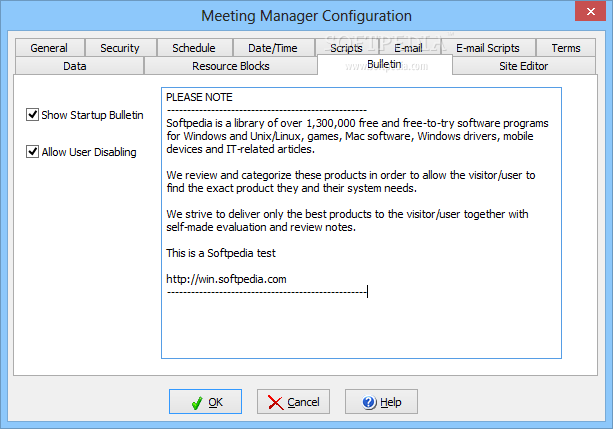
Task: Click the Bulletin tab
Action: point(385,65)
